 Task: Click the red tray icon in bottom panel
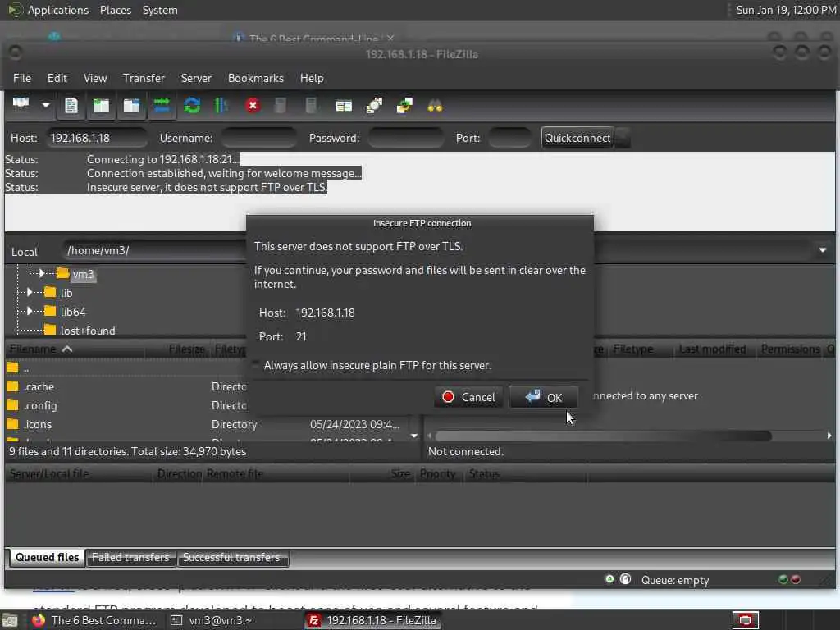pos(745,620)
